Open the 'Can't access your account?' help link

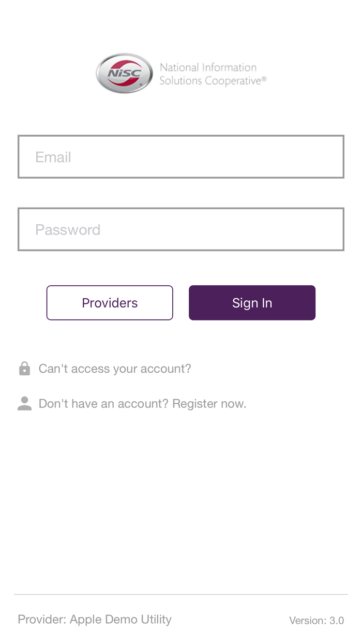tap(114, 369)
